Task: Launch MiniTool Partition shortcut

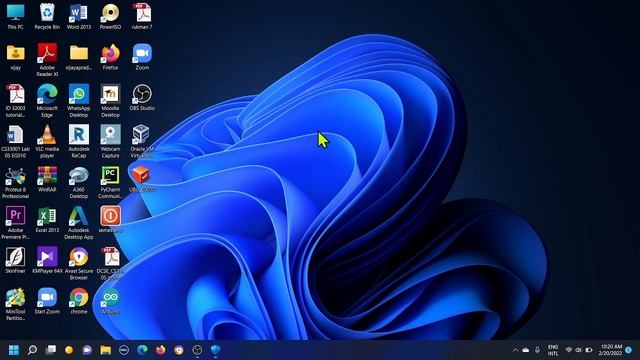Action: coord(16,304)
